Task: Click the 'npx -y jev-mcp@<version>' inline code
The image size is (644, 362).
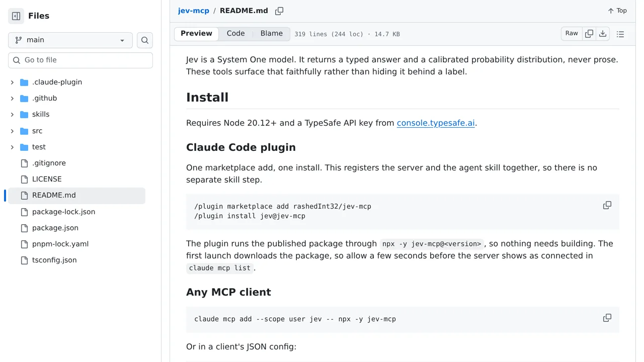Action: (432, 244)
